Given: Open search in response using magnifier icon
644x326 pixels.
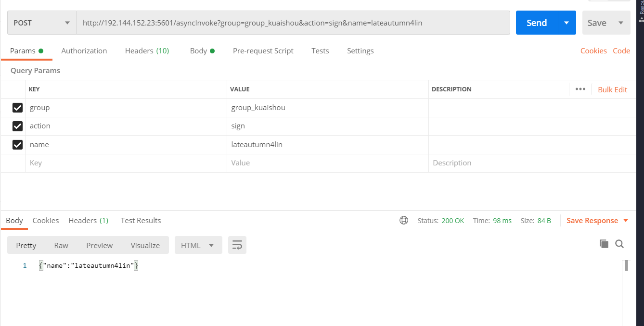Looking at the screenshot, I should coord(619,244).
